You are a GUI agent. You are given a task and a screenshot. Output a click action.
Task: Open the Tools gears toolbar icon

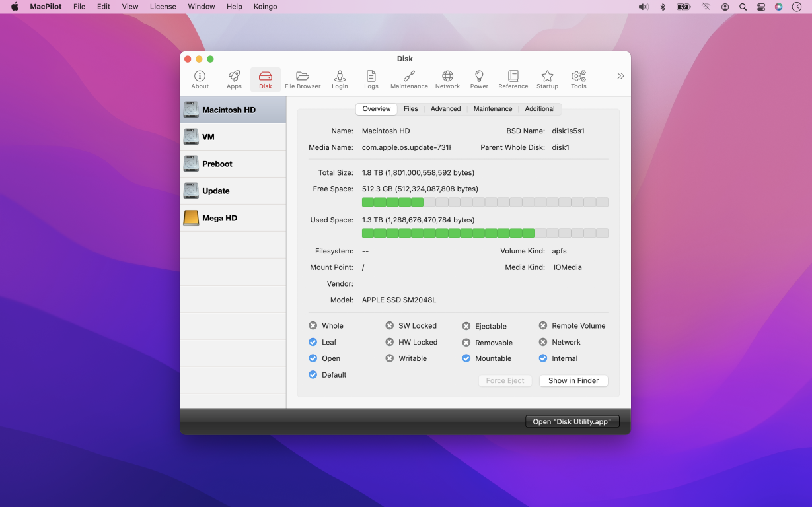click(x=579, y=79)
